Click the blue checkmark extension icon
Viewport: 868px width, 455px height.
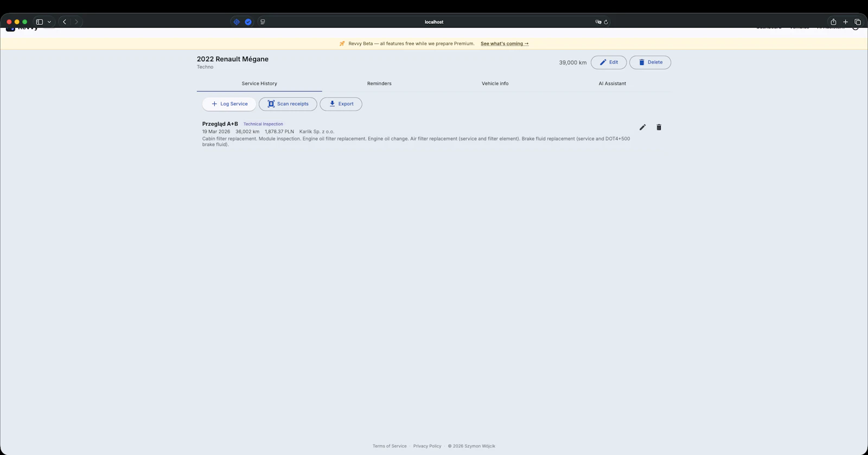pyautogui.click(x=248, y=22)
